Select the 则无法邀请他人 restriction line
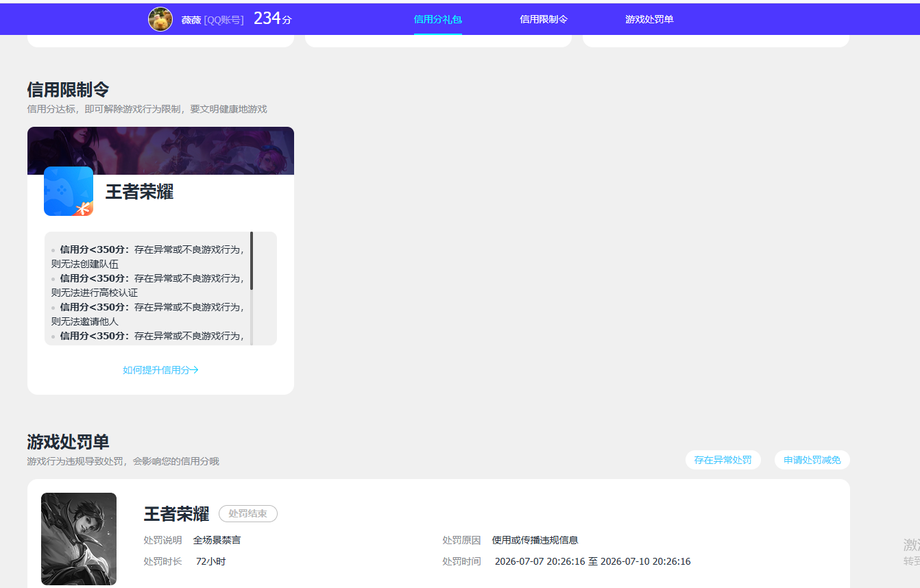 85,321
